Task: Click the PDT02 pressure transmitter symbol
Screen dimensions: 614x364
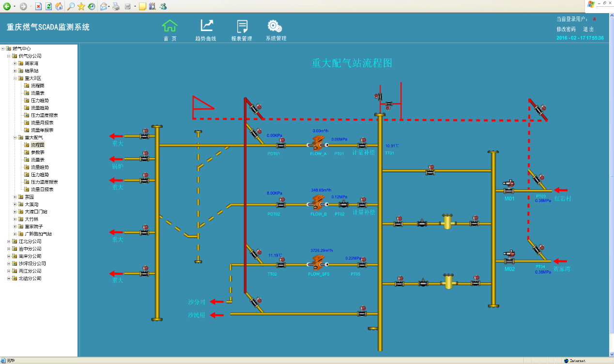Action: [281, 203]
